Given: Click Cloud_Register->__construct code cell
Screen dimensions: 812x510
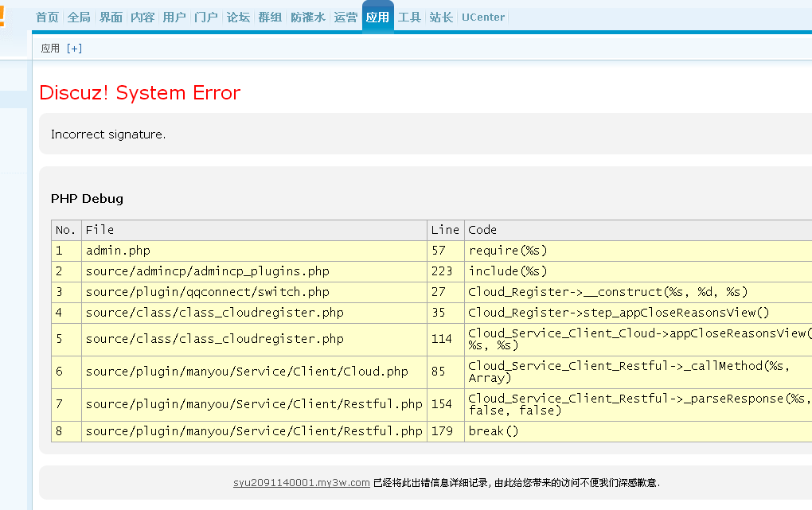Looking at the screenshot, I should pos(638,292).
